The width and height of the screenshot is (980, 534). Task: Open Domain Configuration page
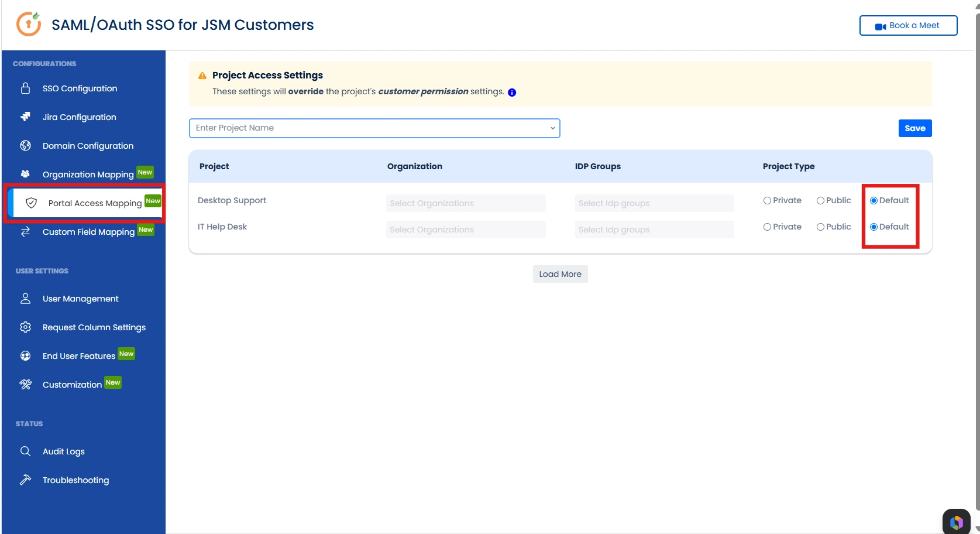click(88, 146)
